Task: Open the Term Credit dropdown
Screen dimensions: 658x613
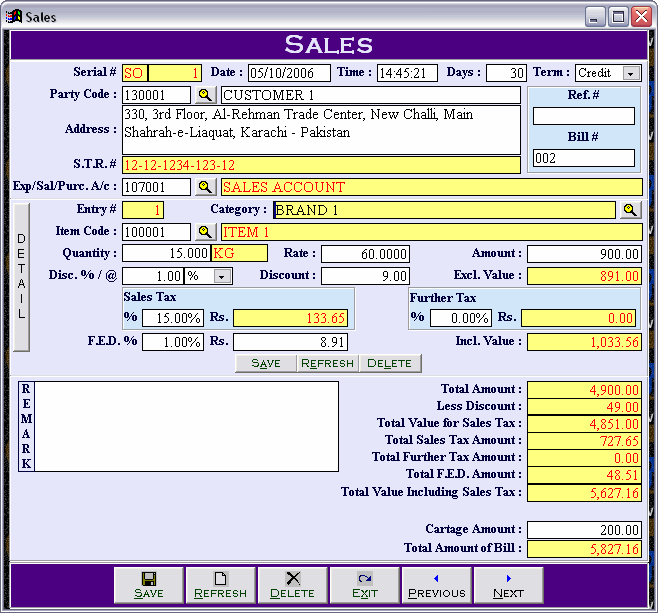Action: click(631, 73)
